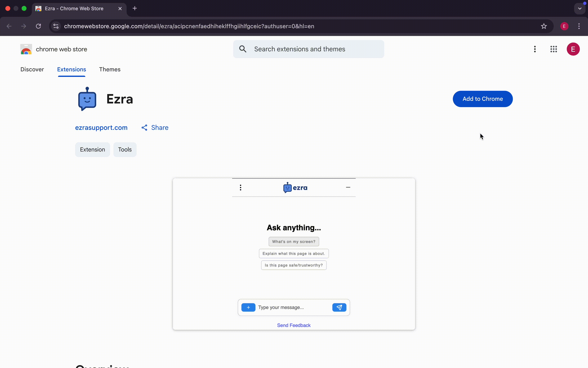Click the browser forward arrow
This screenshot has width=588, height=368.
[23, 26]
